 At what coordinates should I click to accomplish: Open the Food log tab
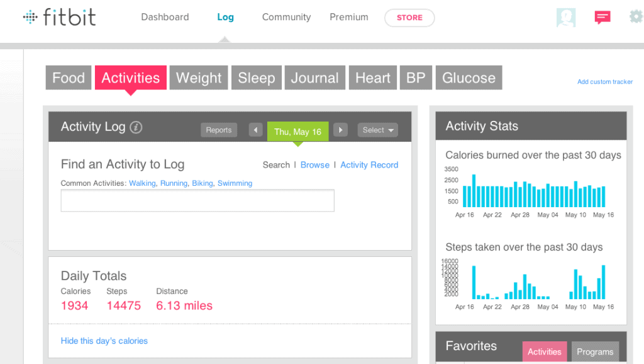[x=69, y=78]
